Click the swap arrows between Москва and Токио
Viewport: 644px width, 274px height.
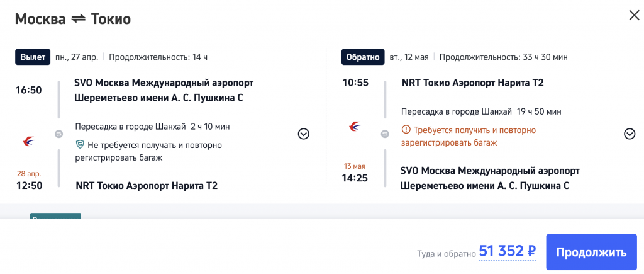(79, 19)
